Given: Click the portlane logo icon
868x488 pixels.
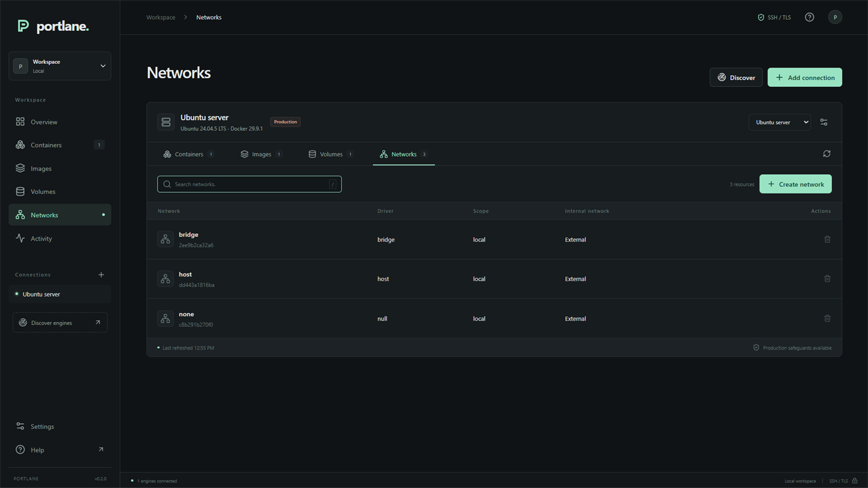Looking at the screenshot, I should point(23,25).
